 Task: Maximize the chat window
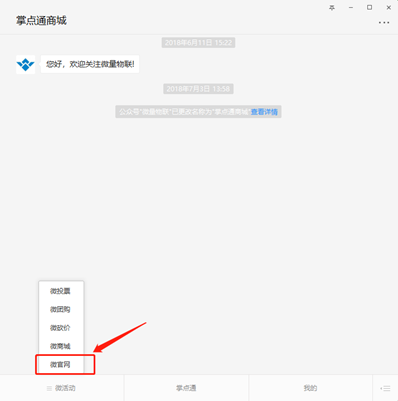click(369, 7)
